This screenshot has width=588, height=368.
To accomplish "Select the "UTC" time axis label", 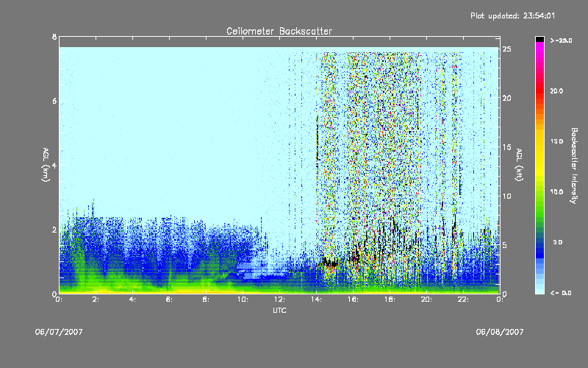I will (279, 310).
